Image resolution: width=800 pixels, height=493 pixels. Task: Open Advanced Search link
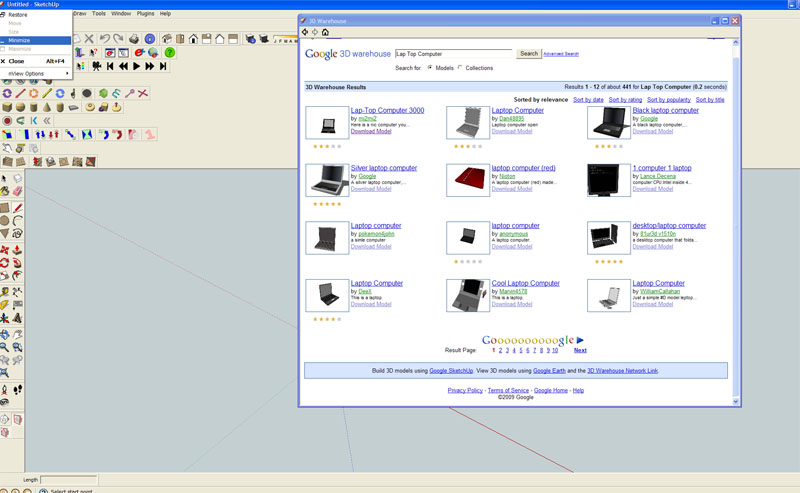tap(561, 54)
